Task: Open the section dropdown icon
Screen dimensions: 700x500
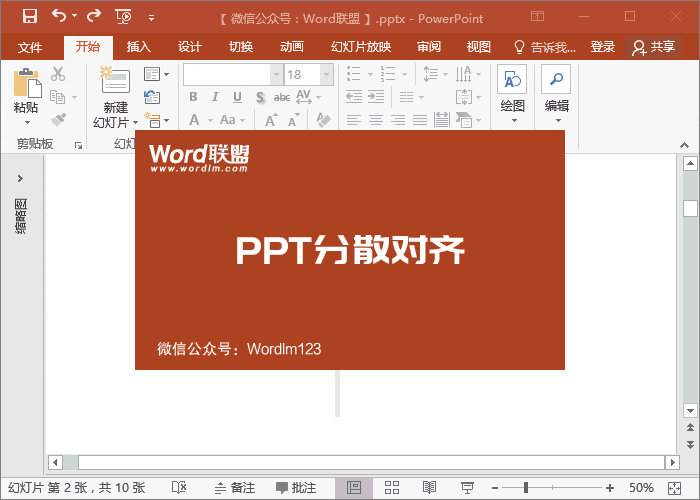Action: pos(156,120)
